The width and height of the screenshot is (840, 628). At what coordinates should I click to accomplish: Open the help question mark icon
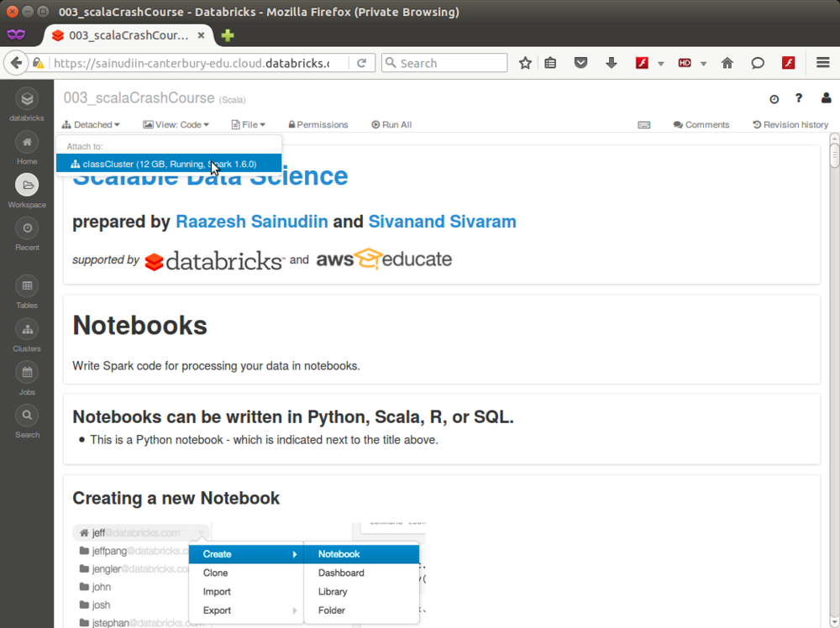[799, 98]
